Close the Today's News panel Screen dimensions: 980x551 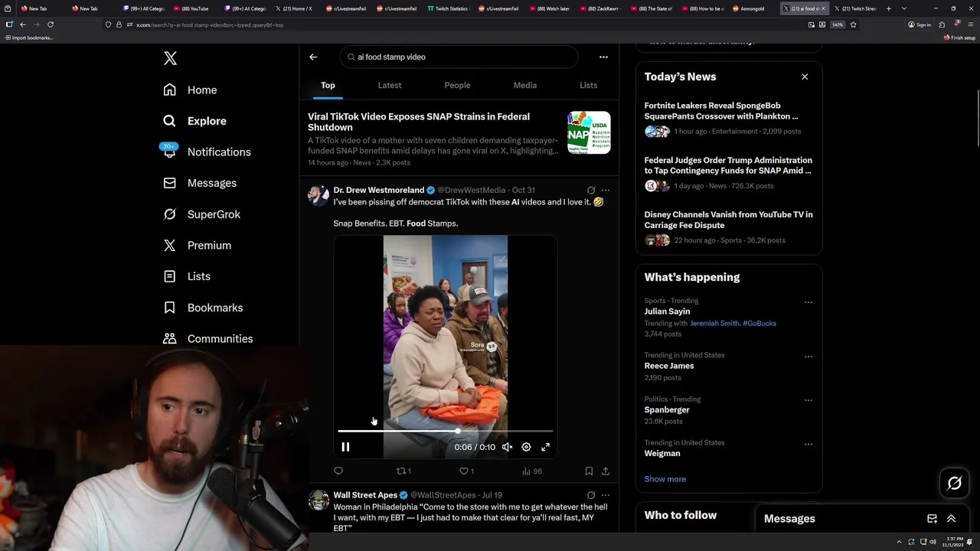pos(805,77)
